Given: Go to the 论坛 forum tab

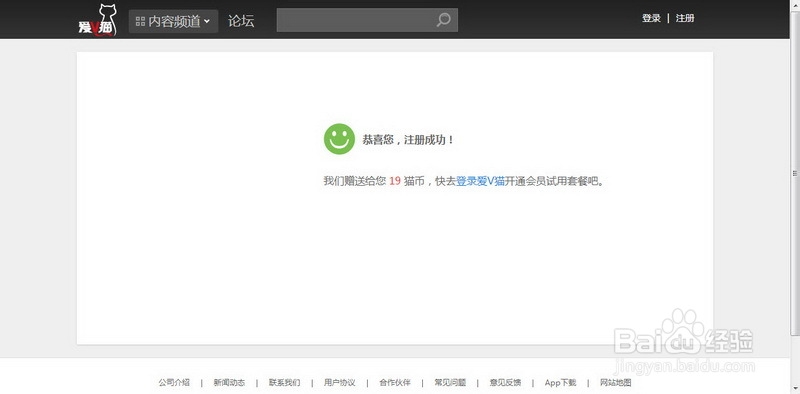Looking at the screenshot, I should pyautogui.click(x=241, y=21).
